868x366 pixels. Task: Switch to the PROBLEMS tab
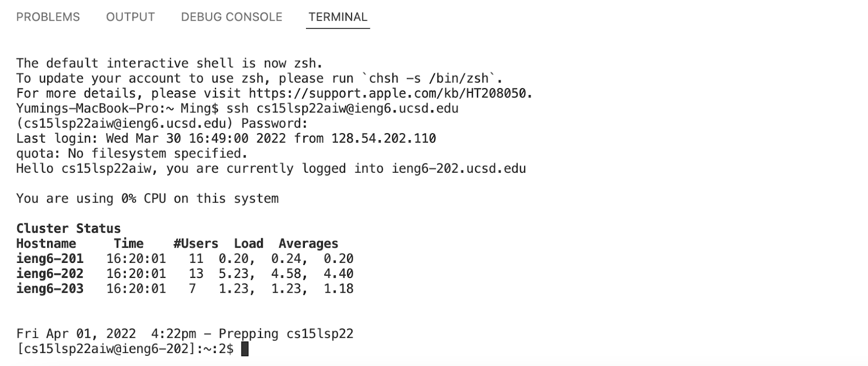pyautogui.click(x=48, y=17)
